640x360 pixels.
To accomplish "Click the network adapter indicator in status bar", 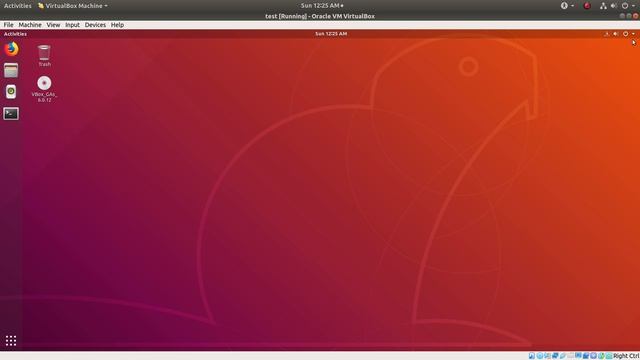I will coord(555,356).
